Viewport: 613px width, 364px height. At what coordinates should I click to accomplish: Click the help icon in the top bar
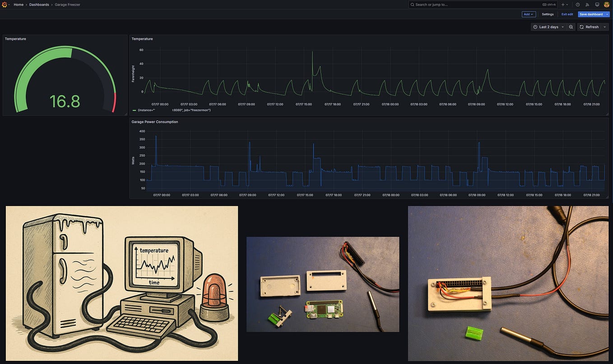click(577, 5)
